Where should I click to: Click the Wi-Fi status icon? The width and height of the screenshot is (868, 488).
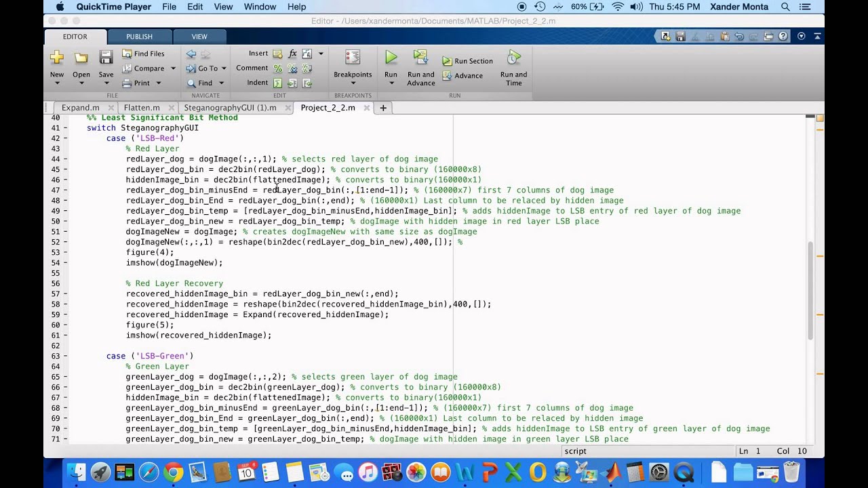pos(617,7)
